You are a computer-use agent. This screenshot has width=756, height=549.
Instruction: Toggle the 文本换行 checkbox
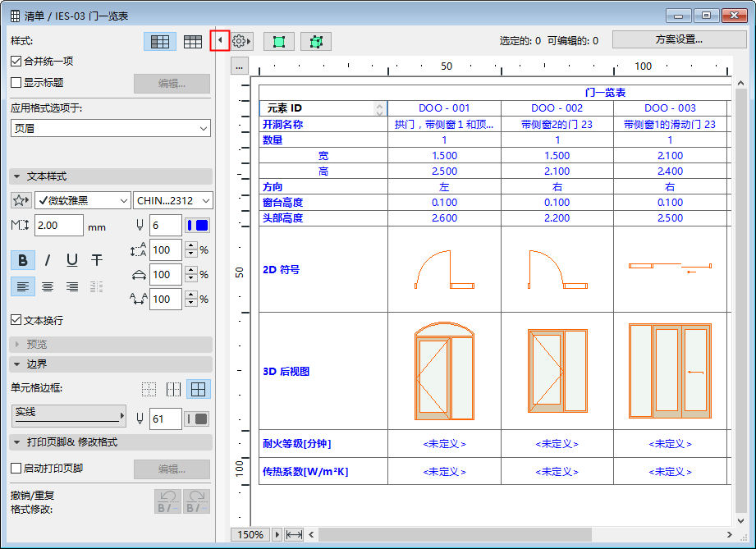pos(16,320)
